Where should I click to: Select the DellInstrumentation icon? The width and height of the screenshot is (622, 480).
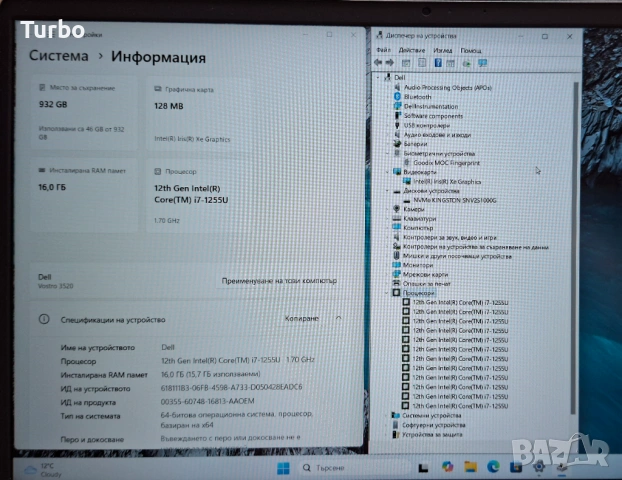[x=397, y=106]
